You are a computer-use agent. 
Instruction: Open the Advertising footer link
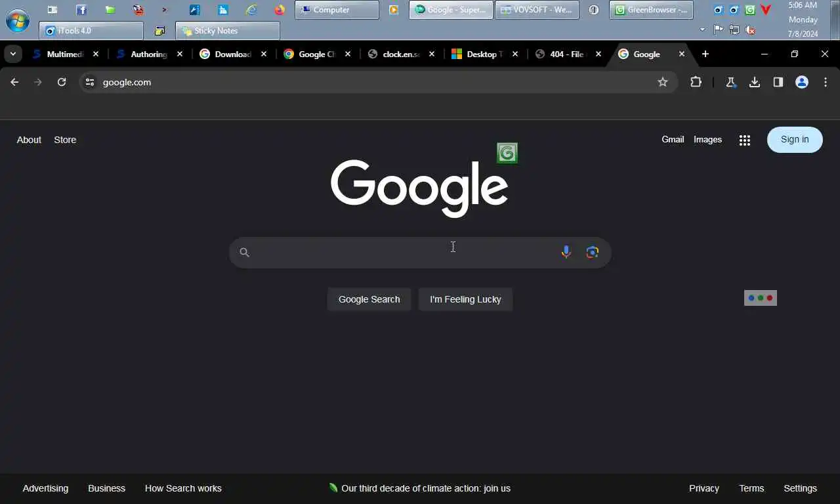click(x=45, y=488)
